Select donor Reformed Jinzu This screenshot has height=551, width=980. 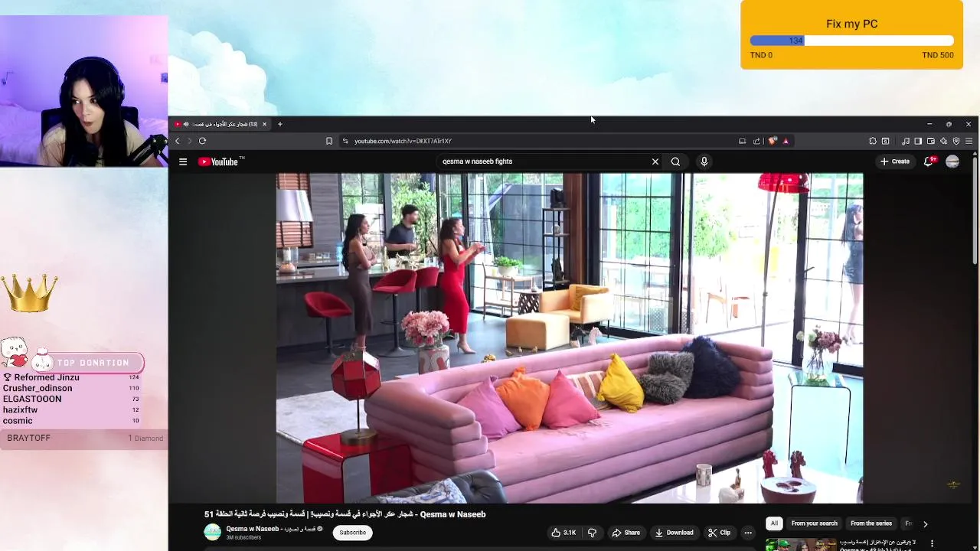pyautogui.click(x=46, y=377)
